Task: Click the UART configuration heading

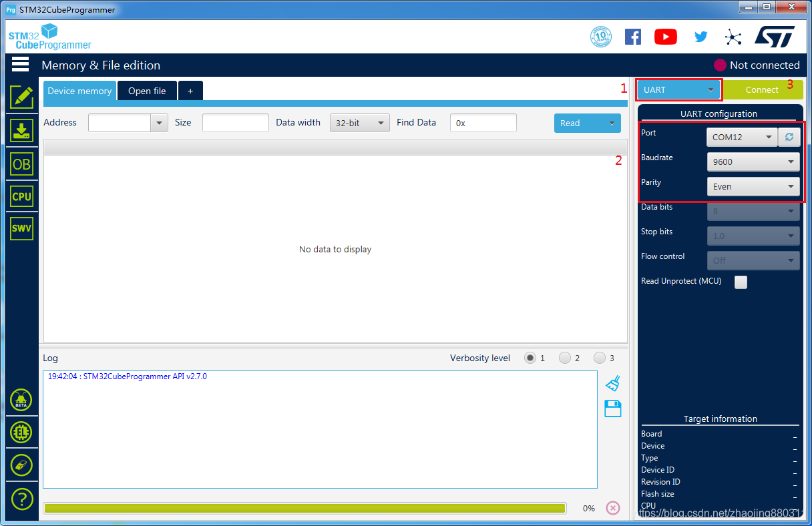Action: point(719,113)
